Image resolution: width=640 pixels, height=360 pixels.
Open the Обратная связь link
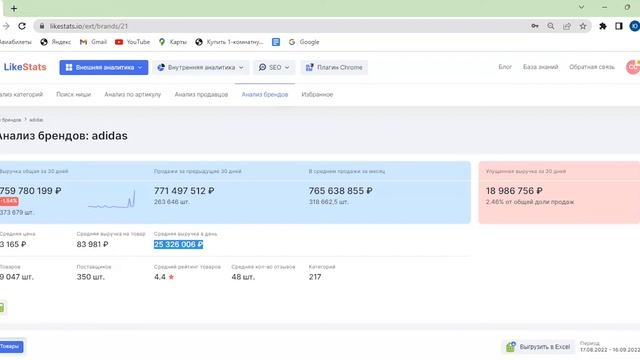(592, 67)
